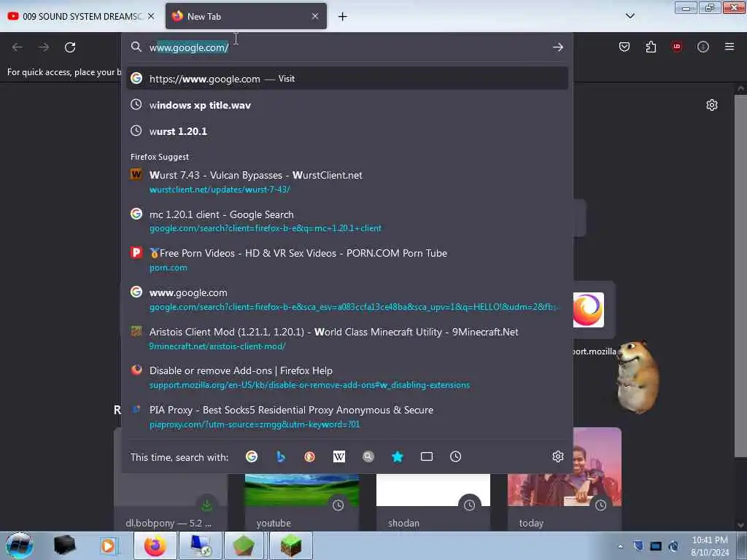The image size is (747, 560).
Task: Click the Windows Start orb
Action: click(x=20, y=545)
